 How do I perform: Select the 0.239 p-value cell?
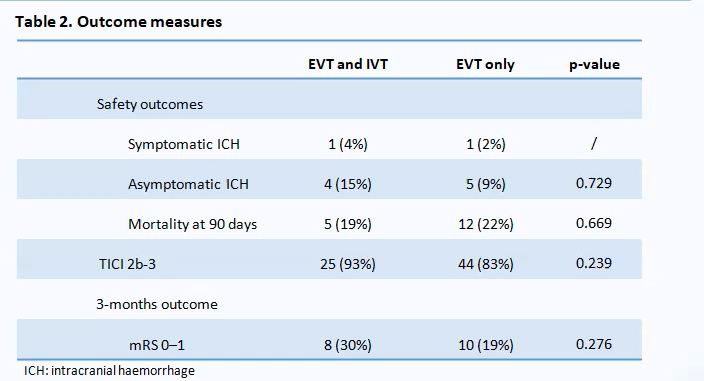[594, 263]
